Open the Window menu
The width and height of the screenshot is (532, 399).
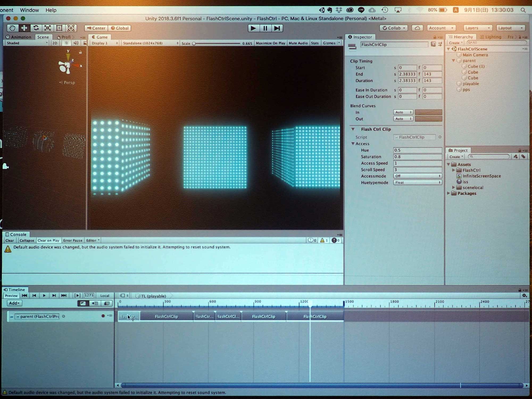pos(29,10)
